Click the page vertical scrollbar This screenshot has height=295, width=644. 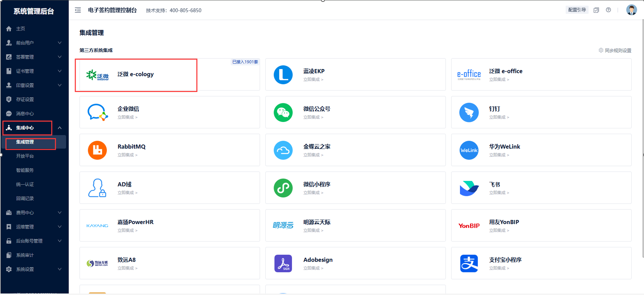click(643, 139)
